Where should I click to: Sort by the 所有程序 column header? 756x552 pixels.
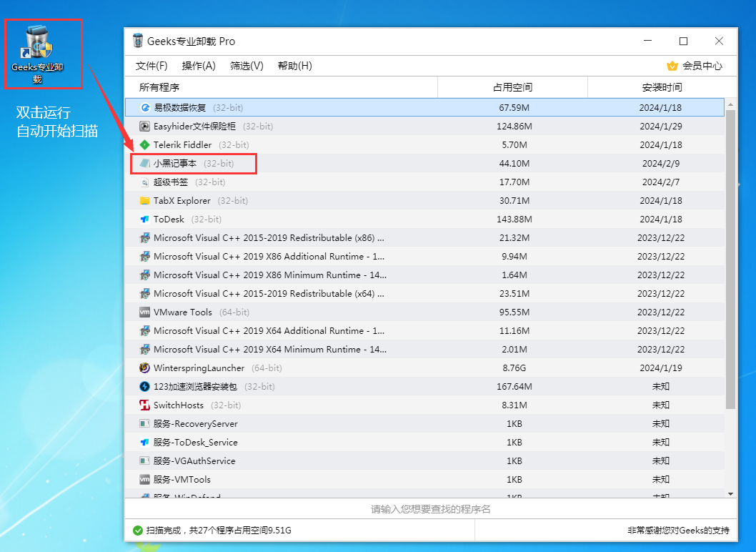281,87
